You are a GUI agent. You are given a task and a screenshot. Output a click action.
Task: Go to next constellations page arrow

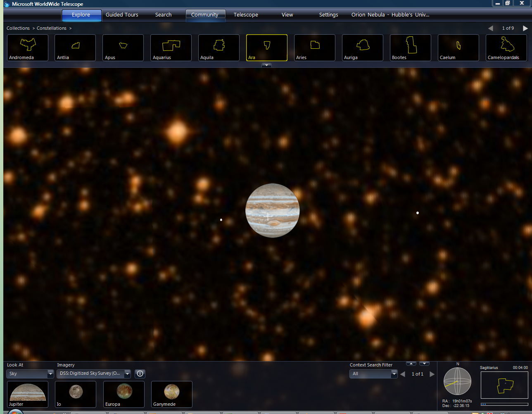(525, 28)
